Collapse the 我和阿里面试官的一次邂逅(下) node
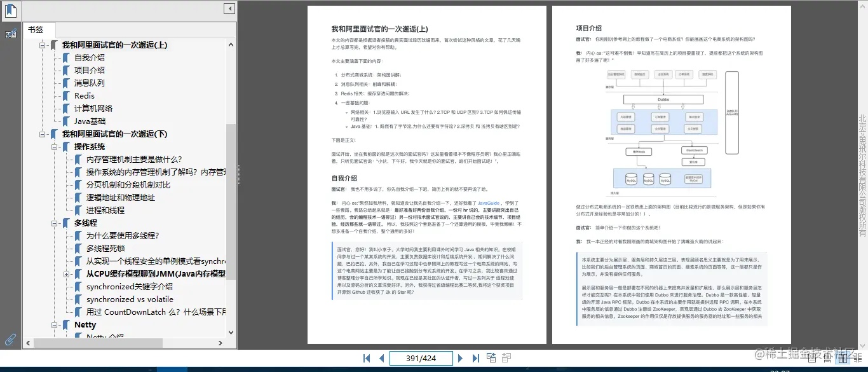Viewport: 868px width, 372px height. pyautogui.click(x=43, y=134)
